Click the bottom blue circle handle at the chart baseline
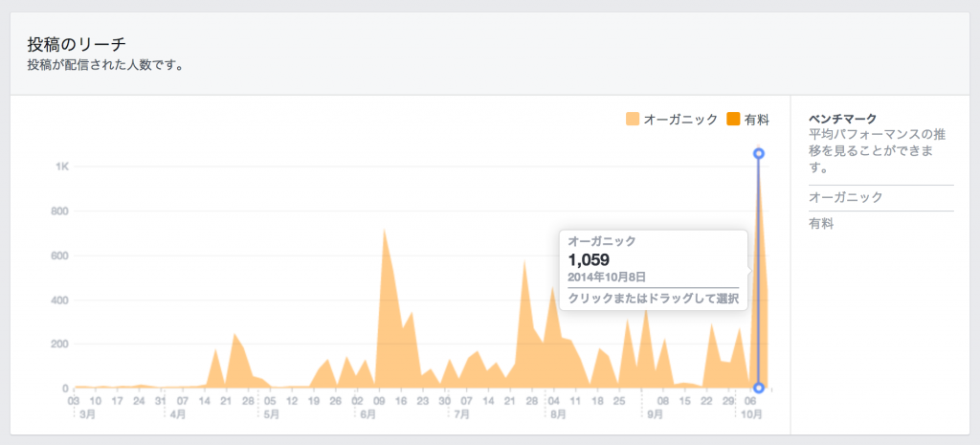 point(759,388)
